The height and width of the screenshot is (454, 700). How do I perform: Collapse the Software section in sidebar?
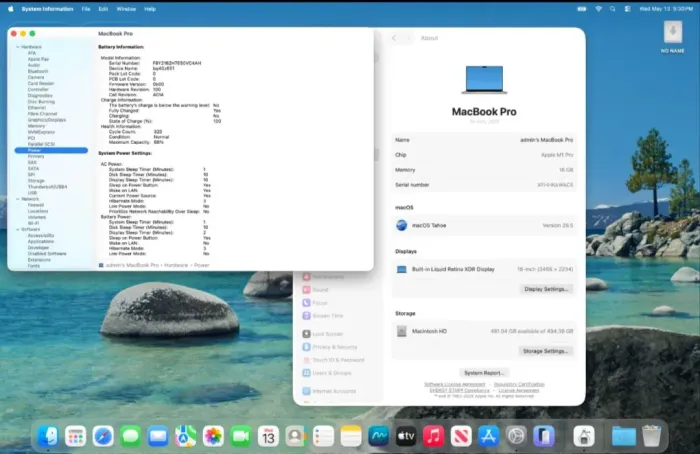point(18,229)
